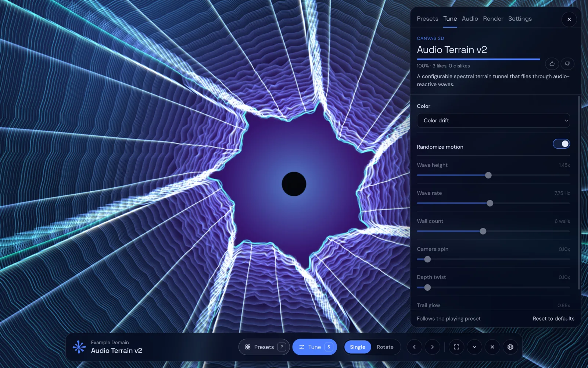Click the snowflake app logo in bottom bar
This screenshot has height=368, width=588.
(x=79, y=347)
